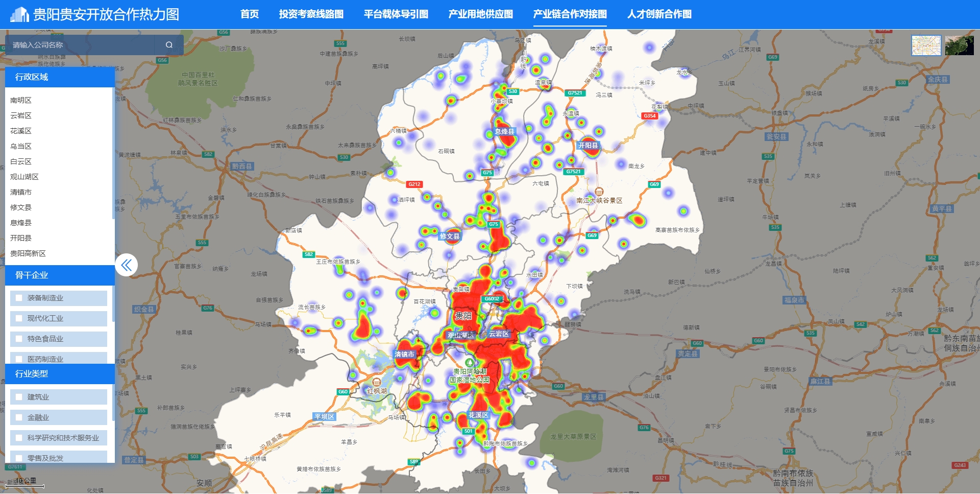
Task: Tick the 金融业 industry checkbox
Action: tap(19, 417)
